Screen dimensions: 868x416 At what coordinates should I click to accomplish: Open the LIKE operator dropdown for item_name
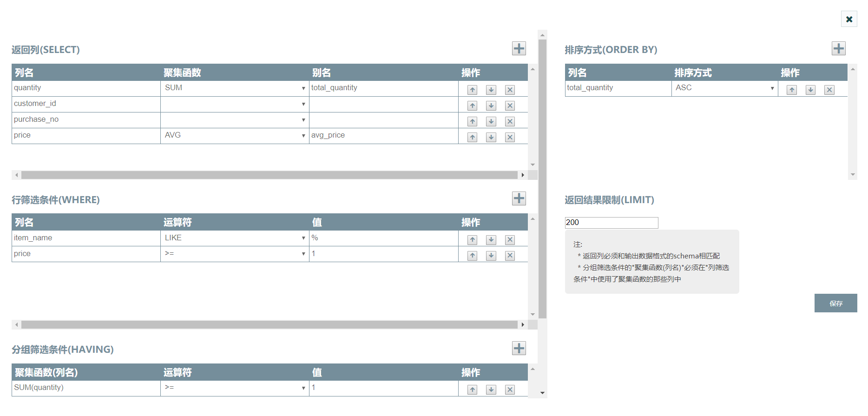coord(235,238)
